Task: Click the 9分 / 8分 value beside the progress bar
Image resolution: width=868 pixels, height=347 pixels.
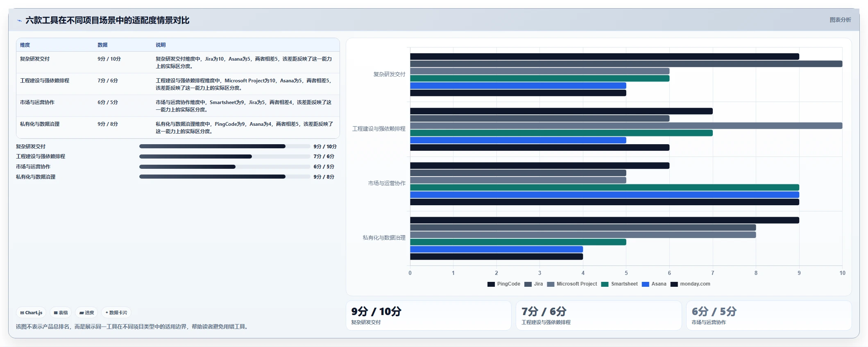Action: (324, 177)
